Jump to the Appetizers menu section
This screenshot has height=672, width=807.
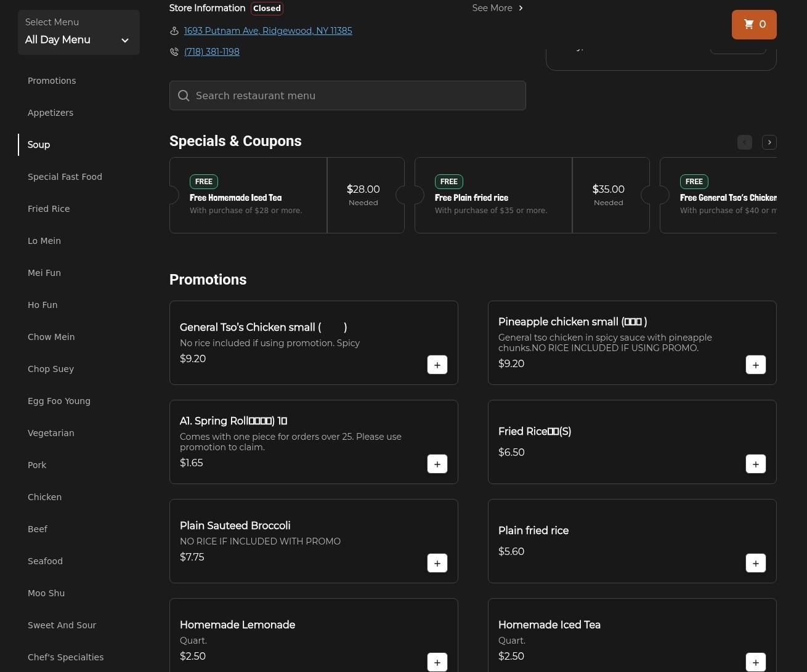click(51, 113)
